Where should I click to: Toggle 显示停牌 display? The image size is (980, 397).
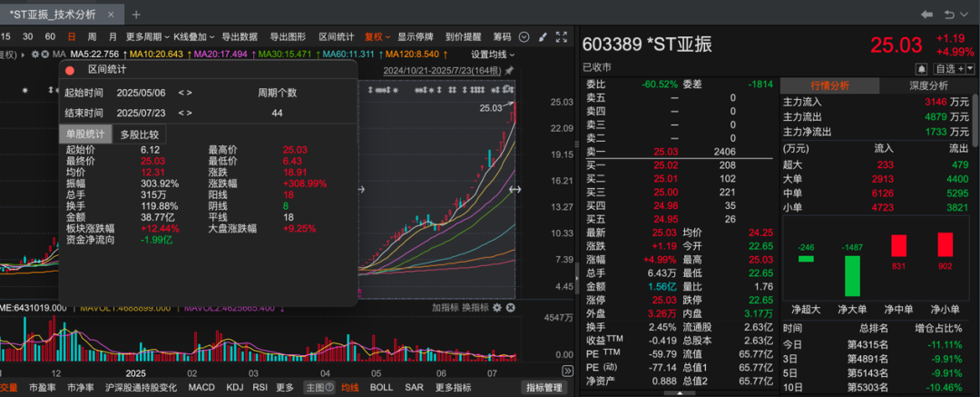pyautogui.click(x=415, y=37)
